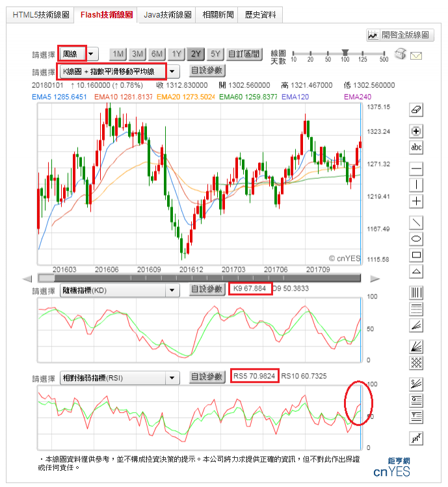Screen dimensions: 448x487
Task: Open the 相關新聞 tab
Action: 218,14
